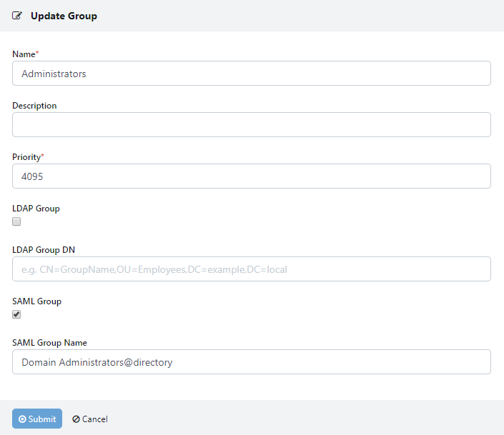Viewport: 504px width, 435px height.
Task: Submit the group update form
Action: (37, 419)
